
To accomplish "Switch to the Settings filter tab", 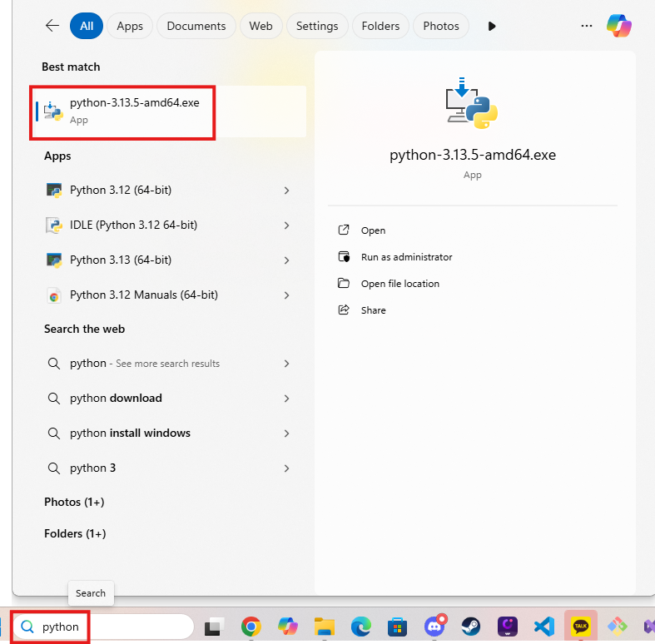I will (317, 26).
